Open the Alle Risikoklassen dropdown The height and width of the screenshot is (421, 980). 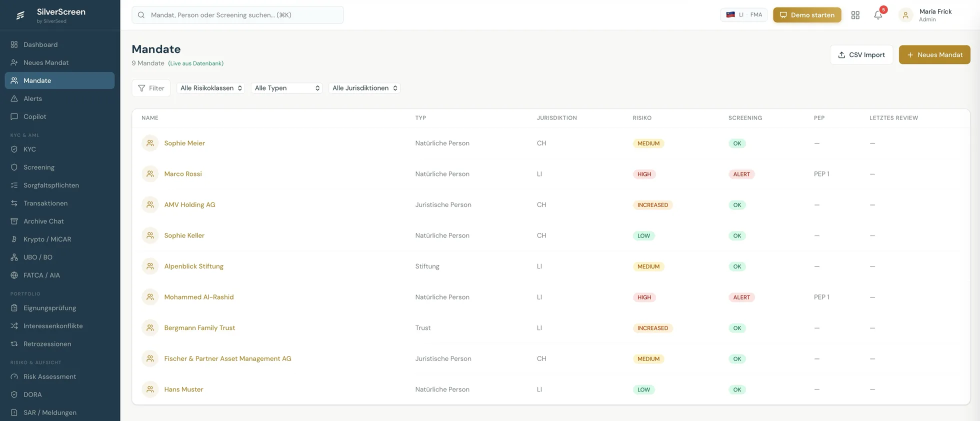(210, 88)
